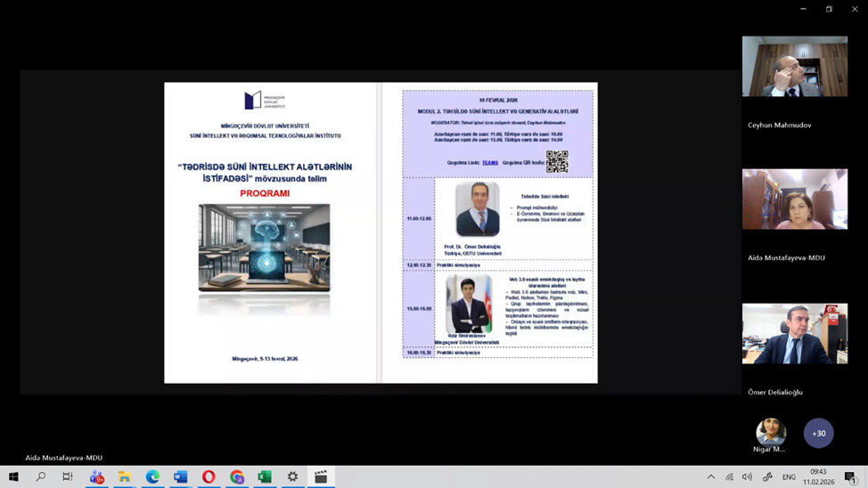Open the ENG input language selector
This screenshot has height=488, width=868.
(789, 477)
